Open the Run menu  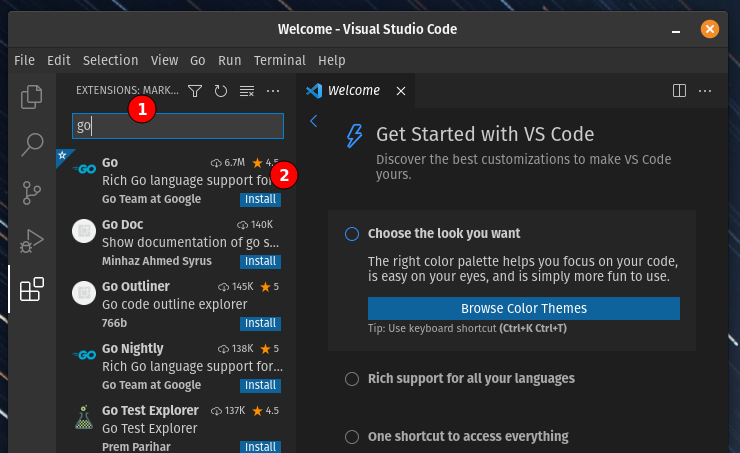click(x=229, y=60)
